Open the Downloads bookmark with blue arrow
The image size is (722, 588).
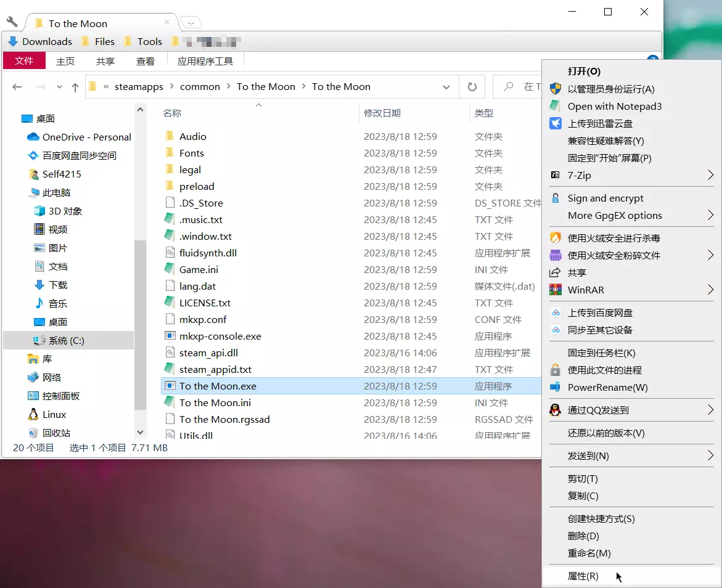40,41
